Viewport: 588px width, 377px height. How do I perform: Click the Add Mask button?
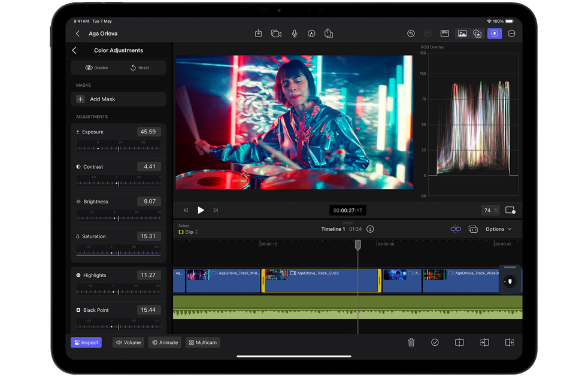119,99
